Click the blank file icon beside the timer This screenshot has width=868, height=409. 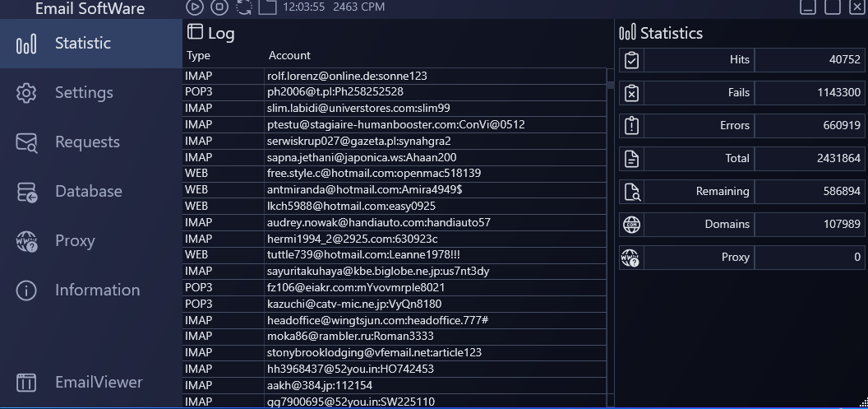click(267, 7)
